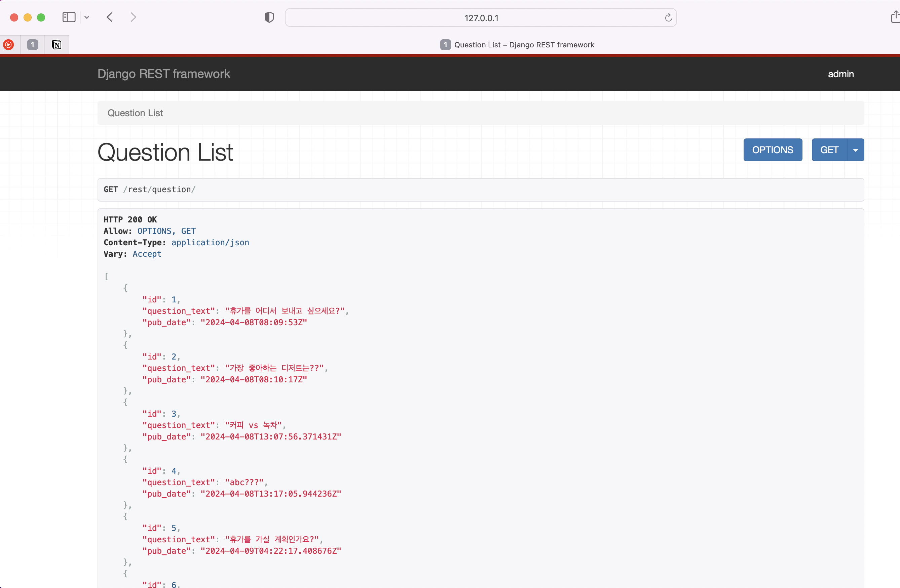Click the green fullscreen window button
This screenshot has height=588, width=900.
tap(41, 17)
